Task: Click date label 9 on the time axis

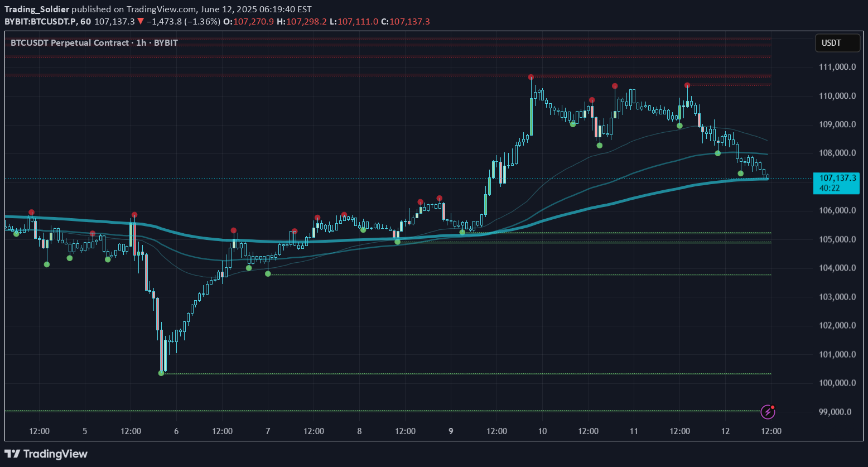Action: (451, 431)
